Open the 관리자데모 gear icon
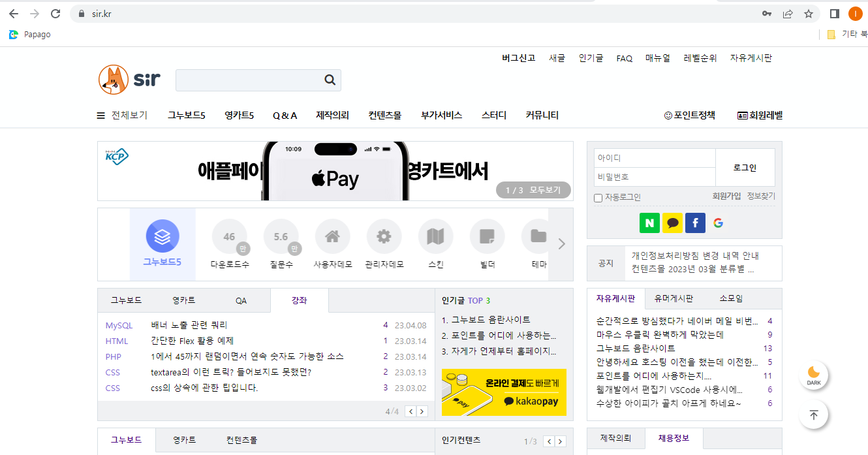This screenshot has width=868, height=455. pos(384,236)
